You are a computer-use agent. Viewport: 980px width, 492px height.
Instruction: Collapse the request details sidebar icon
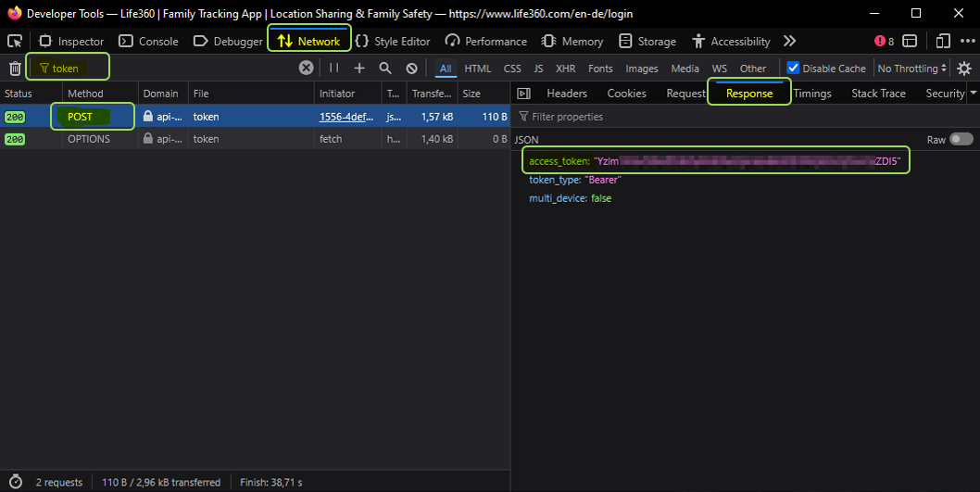(x=523, y=94)
